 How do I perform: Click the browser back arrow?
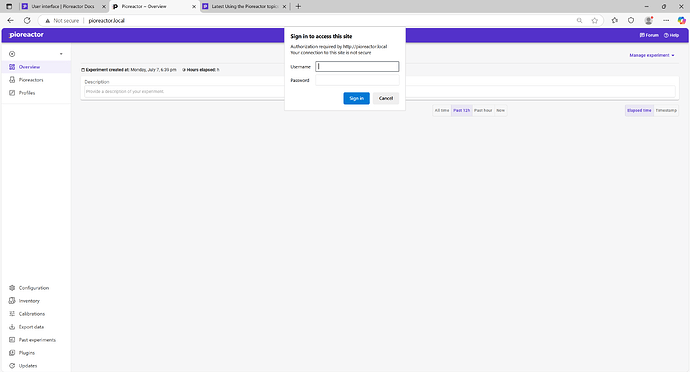[11, 20]
